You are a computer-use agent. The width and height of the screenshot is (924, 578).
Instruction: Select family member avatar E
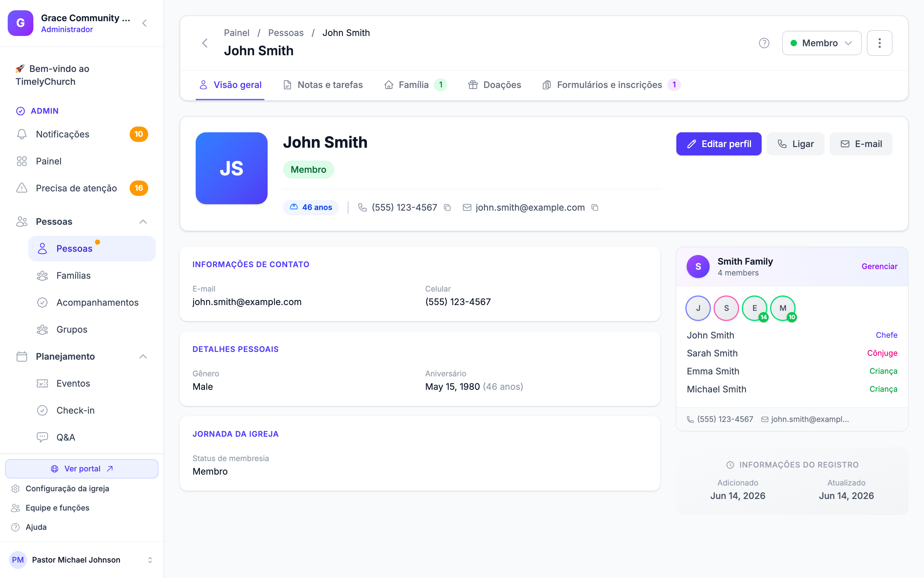(x=755, y=308)
